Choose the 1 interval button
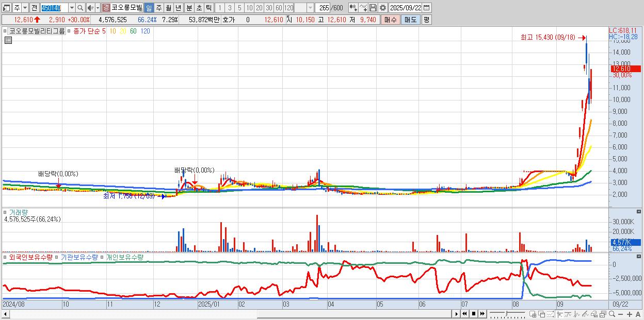The height and width of the screenshot is (320, 644). click(220, 8)
